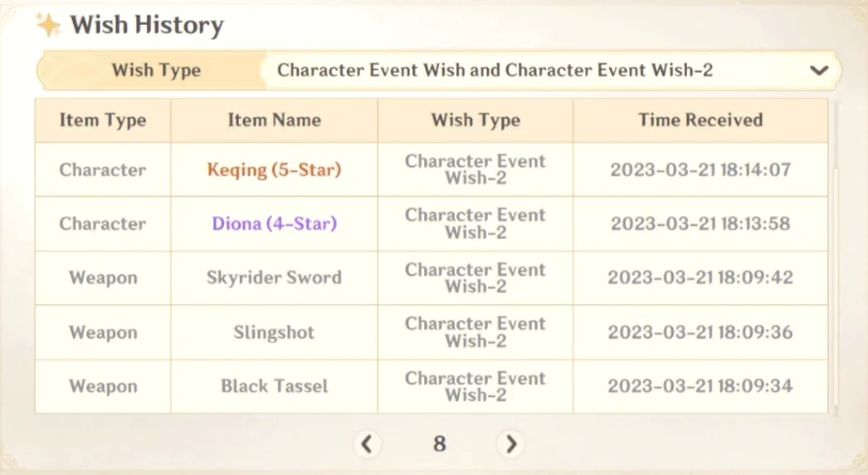Click the 18:14:07 timestamp cell

[700, 169]
